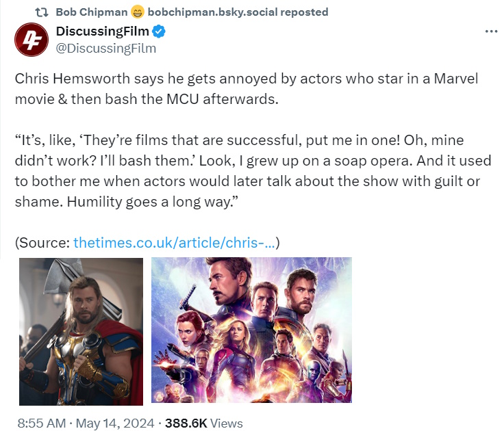Open the Avengers ensemble poster image

(x=251, y=330)
